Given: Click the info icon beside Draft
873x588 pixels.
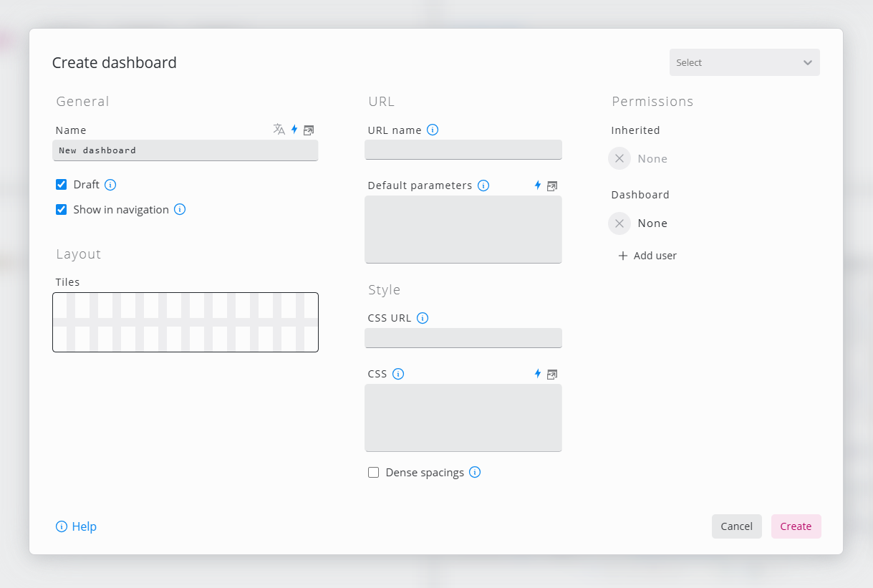Looking at the screenshot, I should (x=110, y=185).
